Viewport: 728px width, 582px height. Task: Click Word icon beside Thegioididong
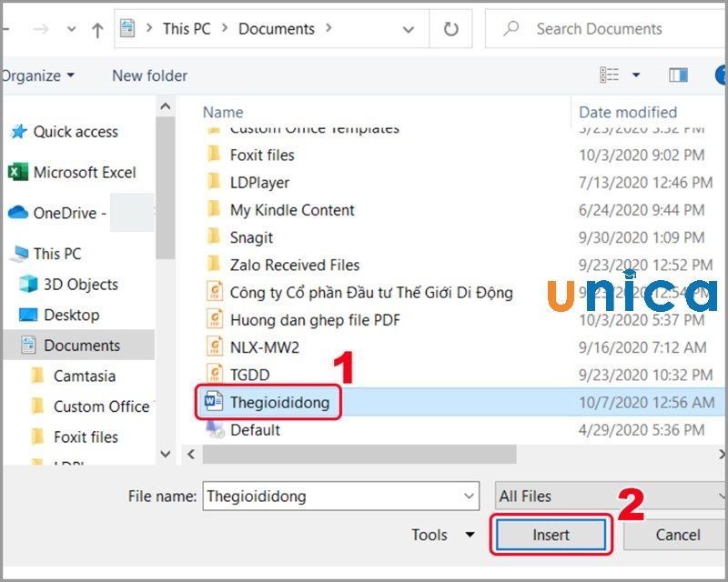pos(213,401)
